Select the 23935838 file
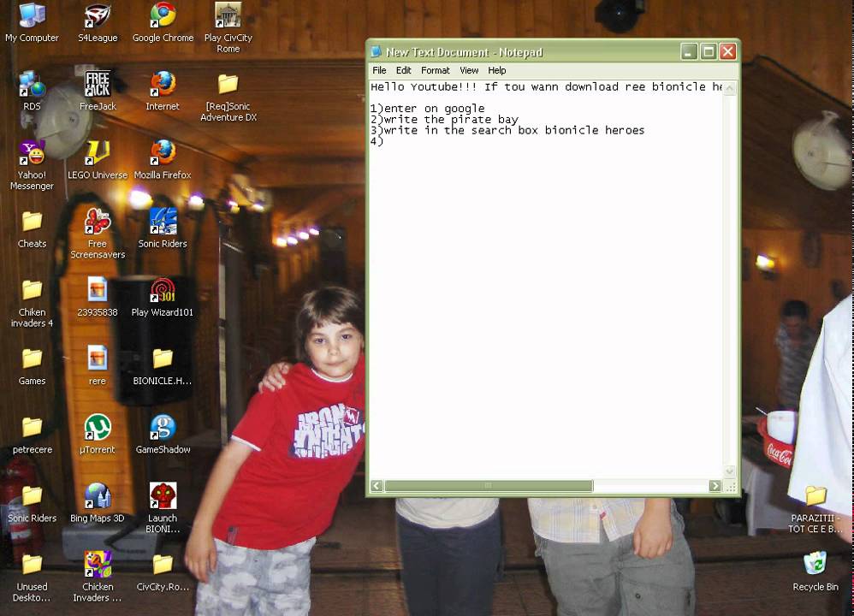Image resolution: width=854 pixels, height=616 pixels. (98, 298)
